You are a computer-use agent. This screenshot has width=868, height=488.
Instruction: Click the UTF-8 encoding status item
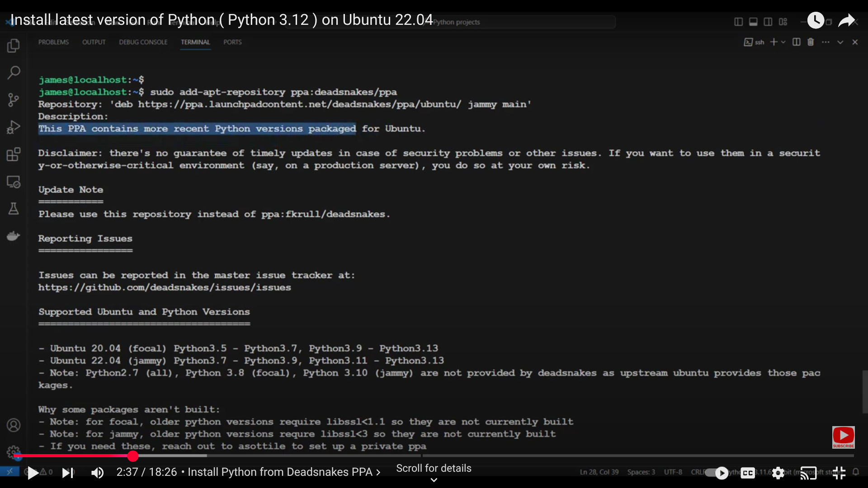(673, 472)
